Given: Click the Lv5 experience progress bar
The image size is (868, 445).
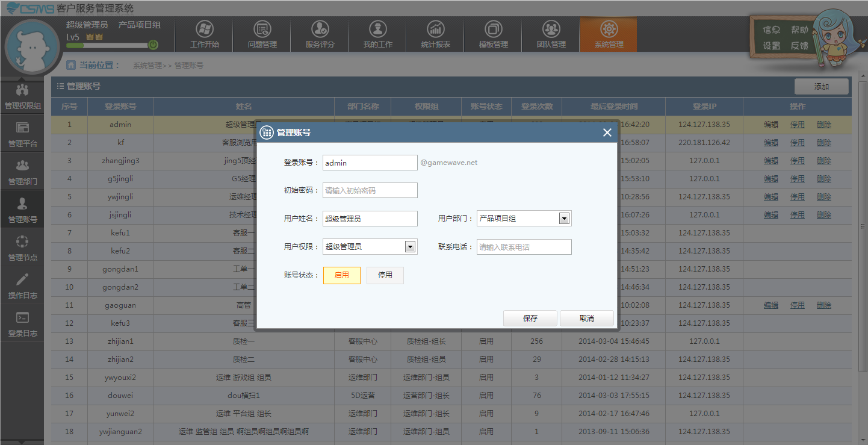Looking at the screenshot, I should pos(107,45).
